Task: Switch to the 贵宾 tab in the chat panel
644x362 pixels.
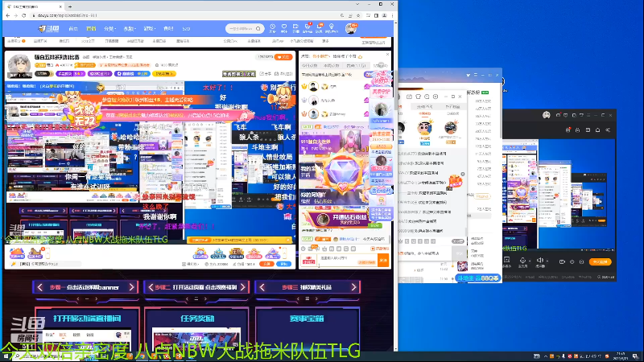Action: coord(356,66)
